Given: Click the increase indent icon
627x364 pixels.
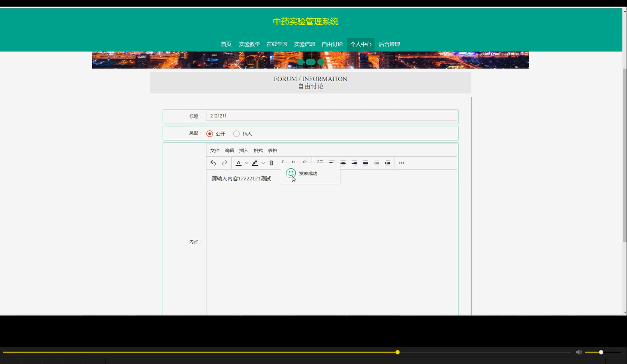Looking at the screenshot, I should coord(388,163).
